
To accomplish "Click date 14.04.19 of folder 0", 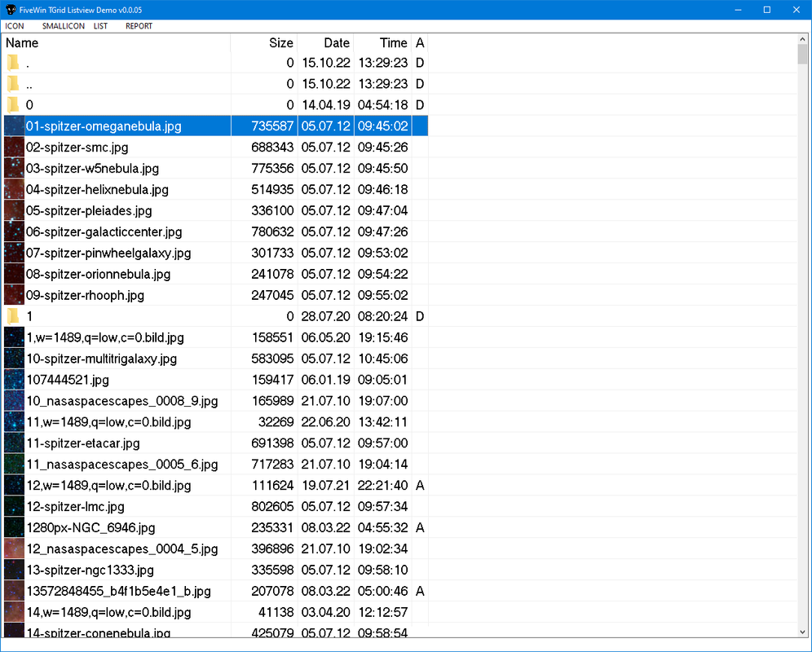I will [326, 105].
